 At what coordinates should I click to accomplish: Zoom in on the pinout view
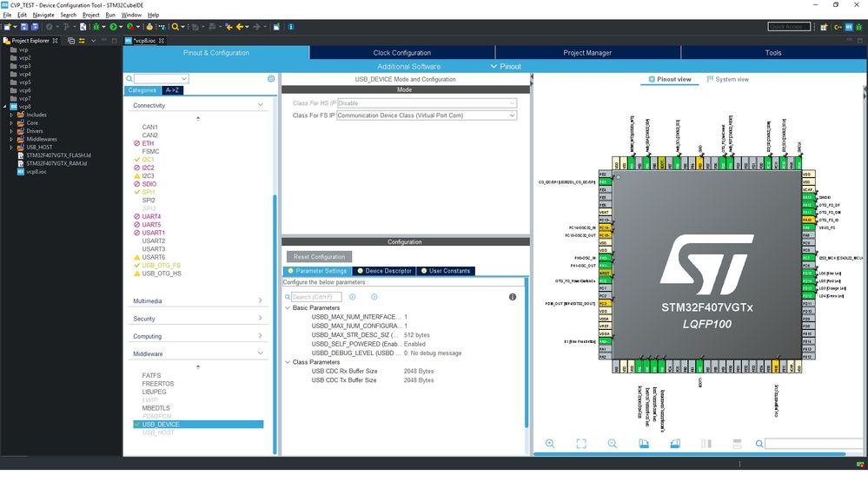click(x=550, y=444)
